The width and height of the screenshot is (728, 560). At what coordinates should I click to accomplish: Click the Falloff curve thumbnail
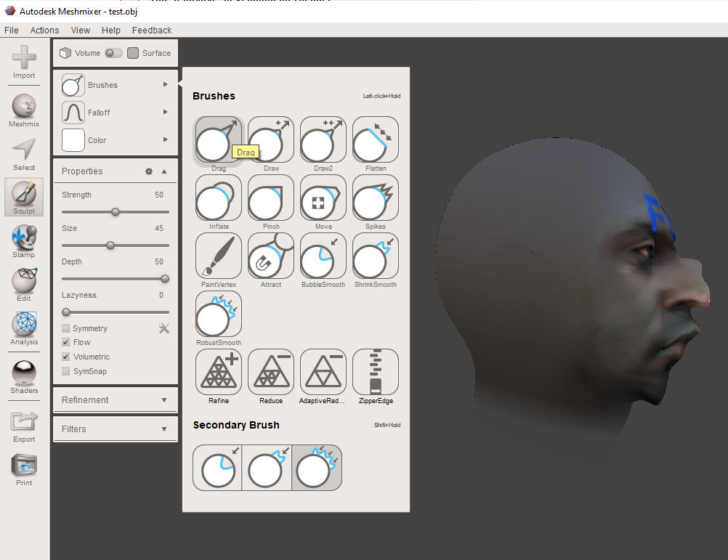tap(73, 113)
